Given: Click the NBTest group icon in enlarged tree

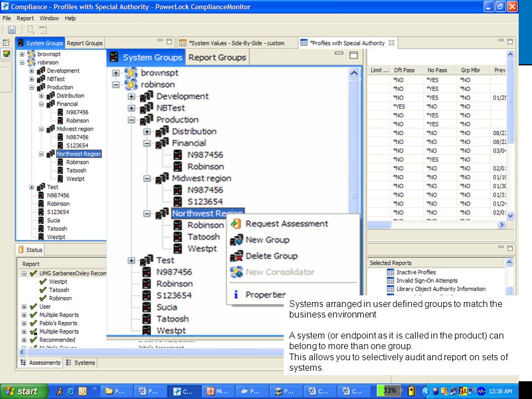Looking at the screenshot, I should coord(146,108).
